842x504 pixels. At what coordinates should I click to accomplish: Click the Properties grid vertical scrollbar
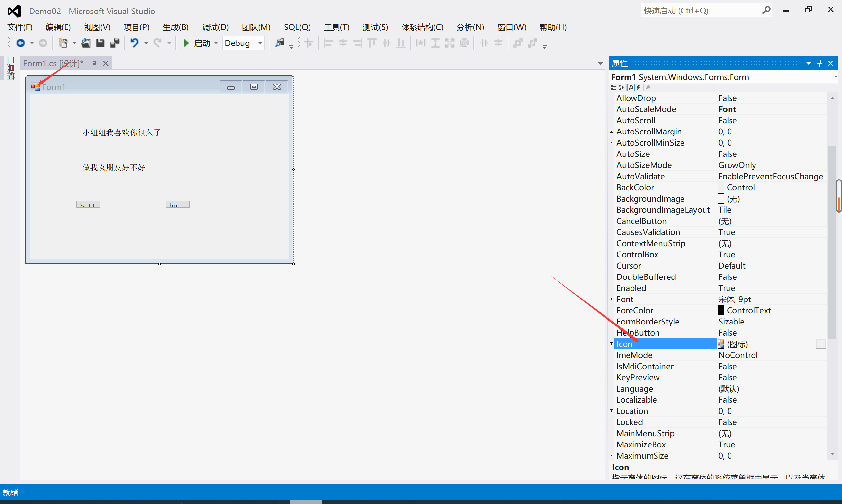[832, 242]
